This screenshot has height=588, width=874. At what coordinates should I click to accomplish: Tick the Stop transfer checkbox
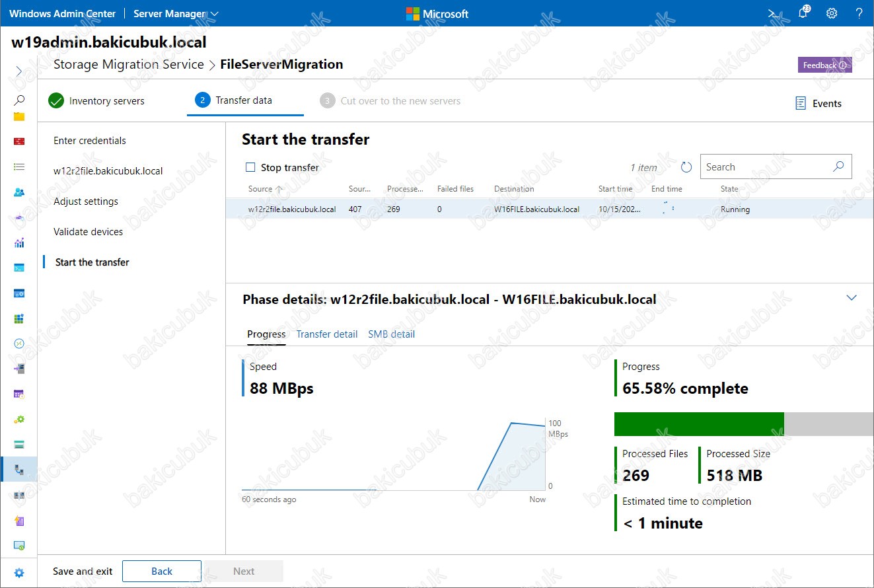tap(250, 167)
